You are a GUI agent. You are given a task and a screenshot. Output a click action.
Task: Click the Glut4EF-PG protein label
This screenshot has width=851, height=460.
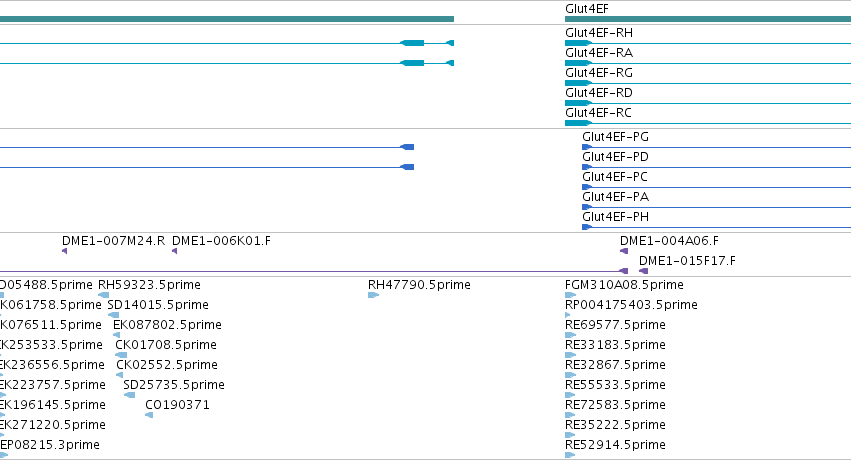point(615,137)
